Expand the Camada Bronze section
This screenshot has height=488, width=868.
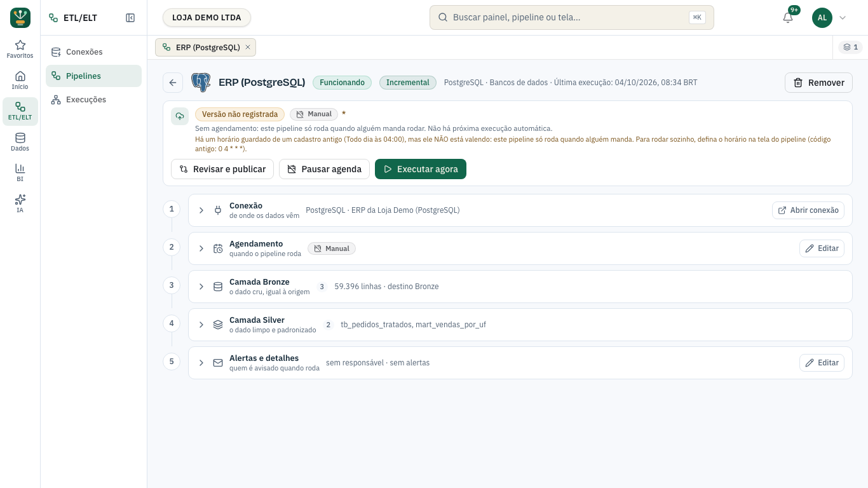point(201,287)
